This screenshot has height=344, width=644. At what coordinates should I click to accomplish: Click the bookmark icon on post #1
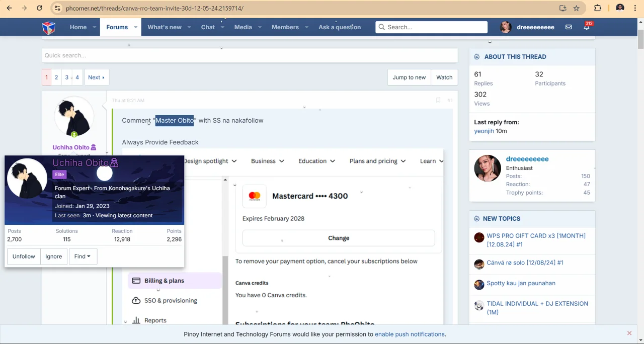coord(438,101)
